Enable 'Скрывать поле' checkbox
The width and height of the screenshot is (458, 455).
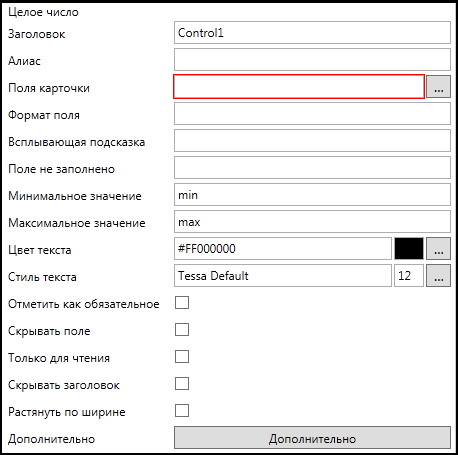[182, 330]
